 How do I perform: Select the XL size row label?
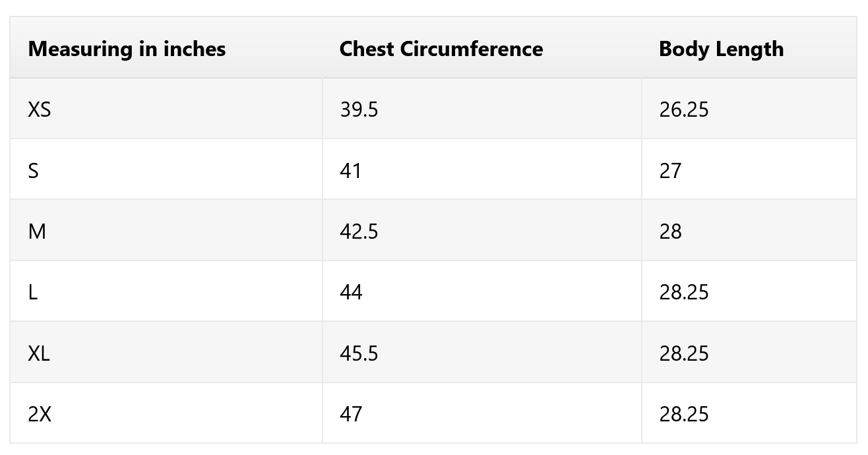pyautogui.click(x=39, y=353)
